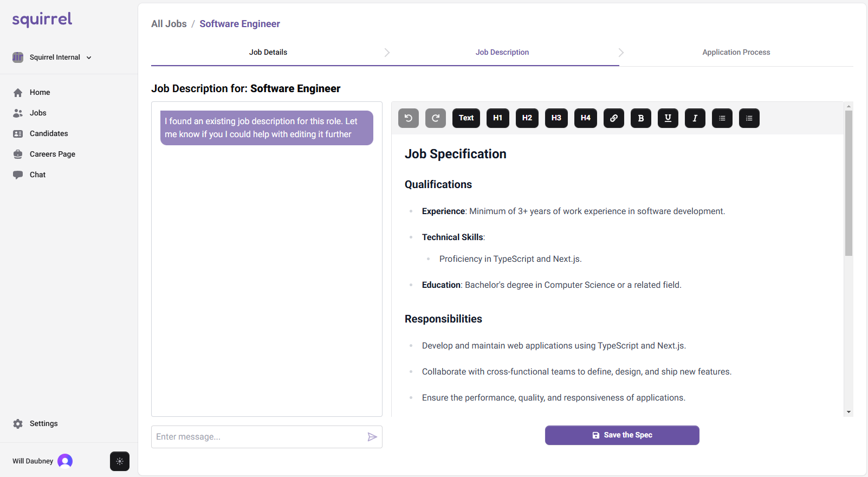Open Will Daubney's profile avatar
The height and width of the screenshot is (477, 868).
[x=65, y=461]
